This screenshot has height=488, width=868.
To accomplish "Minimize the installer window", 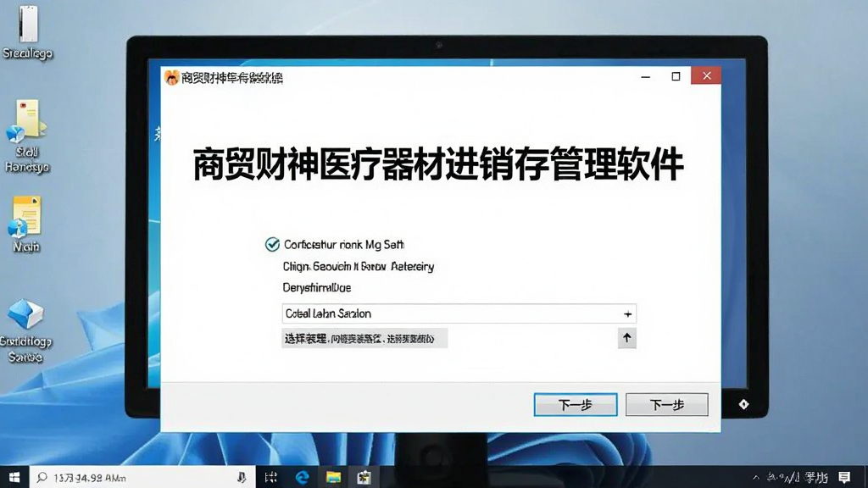I will (x=645, y=76).
